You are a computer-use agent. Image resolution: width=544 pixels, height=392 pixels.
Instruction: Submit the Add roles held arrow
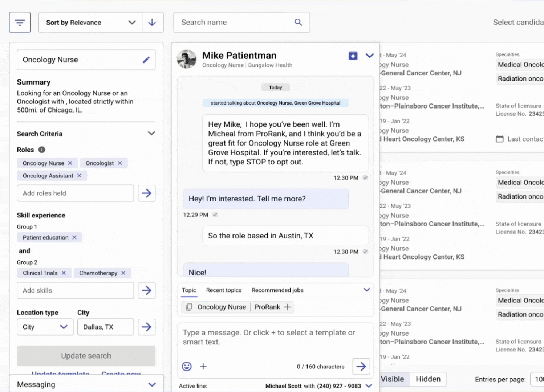coord(147,193)
